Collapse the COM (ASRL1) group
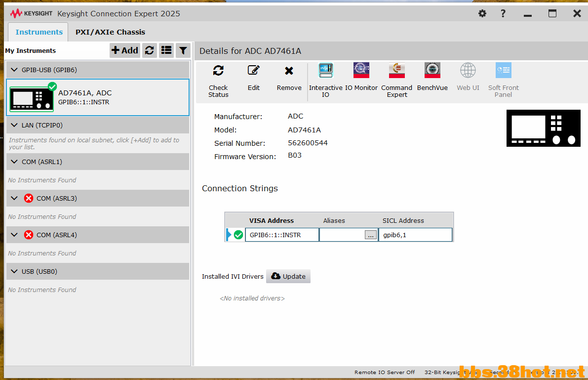Viewport: 588px width, 380px height. [14, 162]
